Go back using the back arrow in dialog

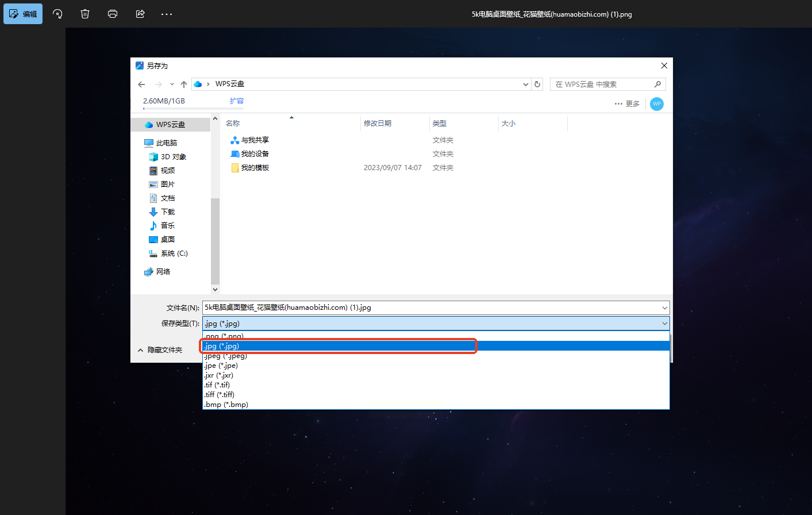(x=141, y=84)
